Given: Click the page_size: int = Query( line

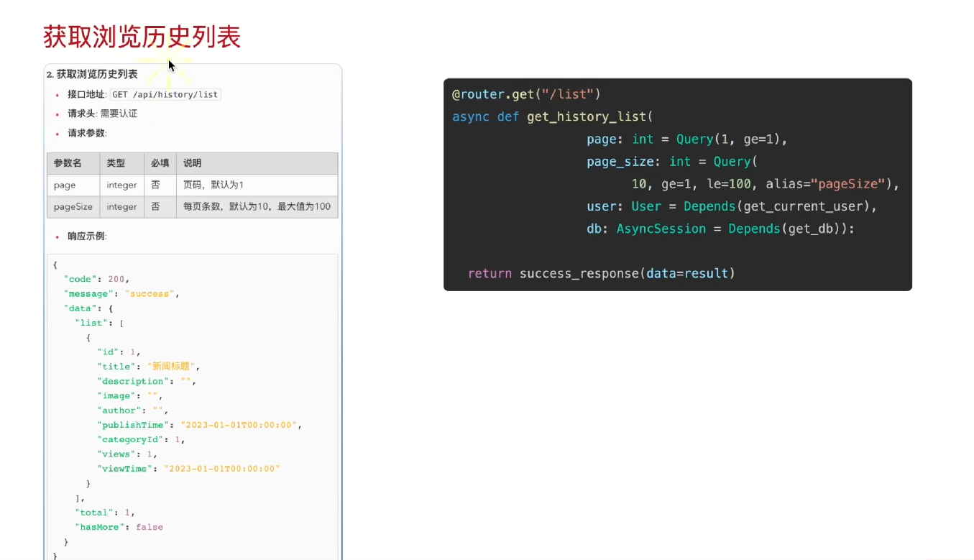Looking at the screenshot, I should (x=672, y=162).
